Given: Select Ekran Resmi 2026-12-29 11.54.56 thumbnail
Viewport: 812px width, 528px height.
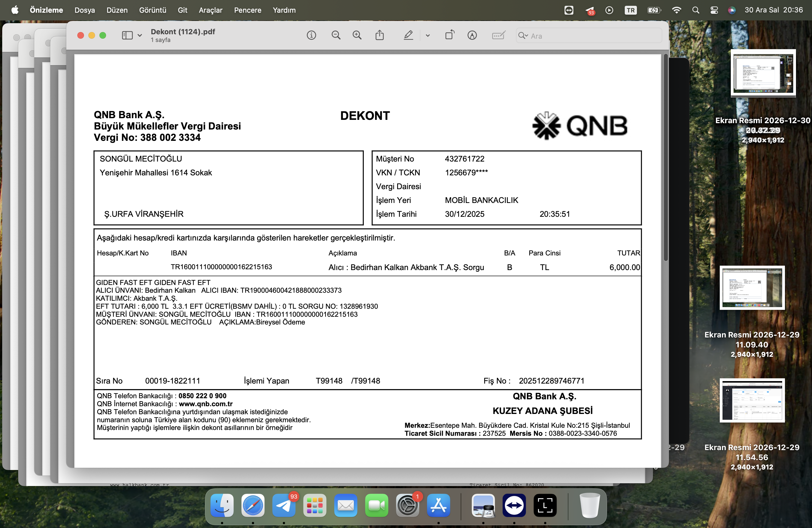Looking at the screenshot, I should pyautogui.click(x=752, y=400).
